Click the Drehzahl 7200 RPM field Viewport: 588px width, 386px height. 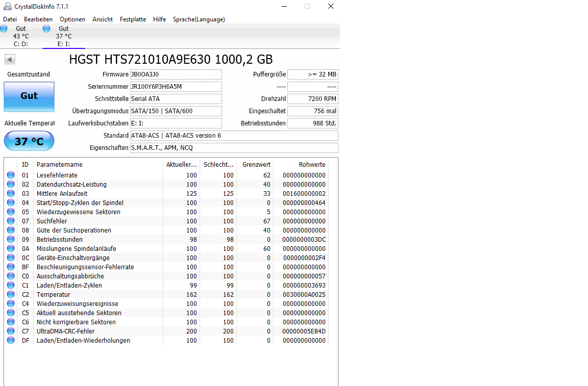click(313, 99)
